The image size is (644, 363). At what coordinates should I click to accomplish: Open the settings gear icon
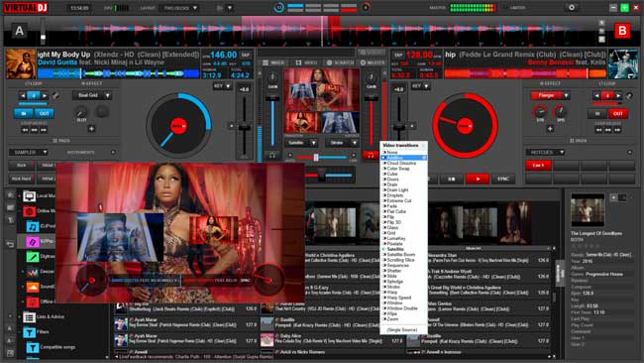pos(572,7)
